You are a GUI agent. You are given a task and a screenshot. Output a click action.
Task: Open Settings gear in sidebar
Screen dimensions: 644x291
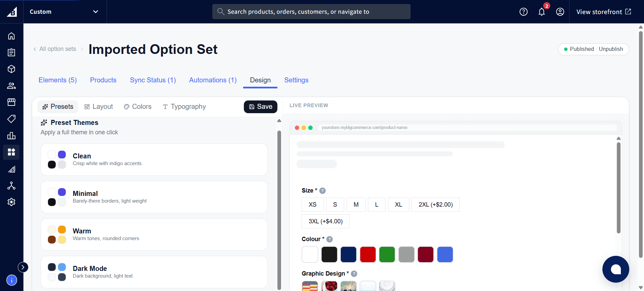pos(11,202)
